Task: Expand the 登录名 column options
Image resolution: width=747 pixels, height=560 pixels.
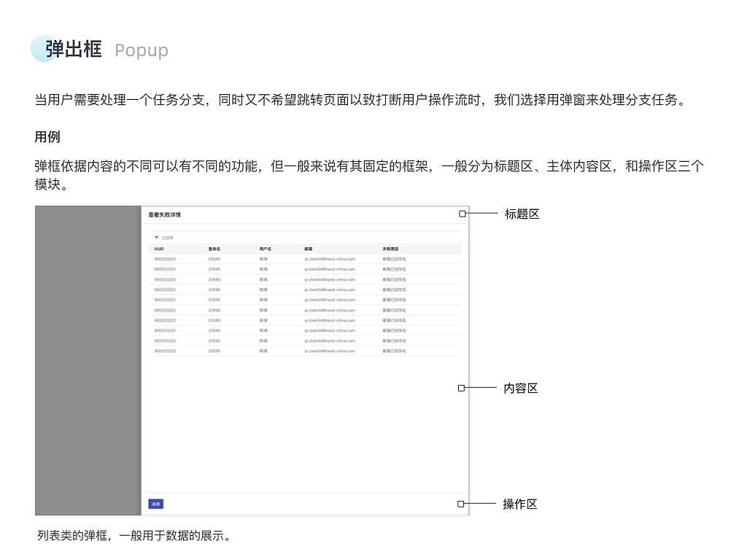Action: tap(213, 248)
